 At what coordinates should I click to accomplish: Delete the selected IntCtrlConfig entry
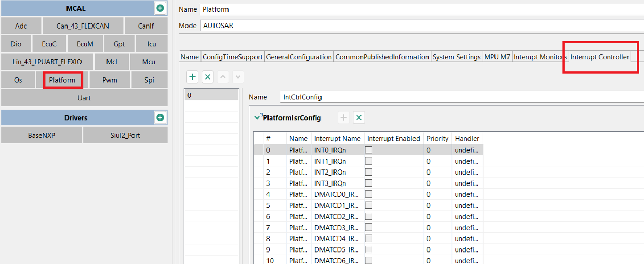208,77
